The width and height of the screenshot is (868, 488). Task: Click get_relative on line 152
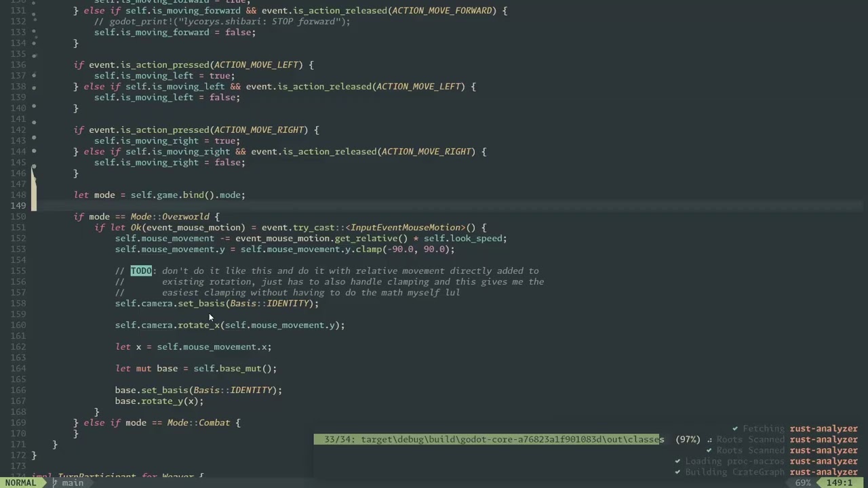pos(366,238)
